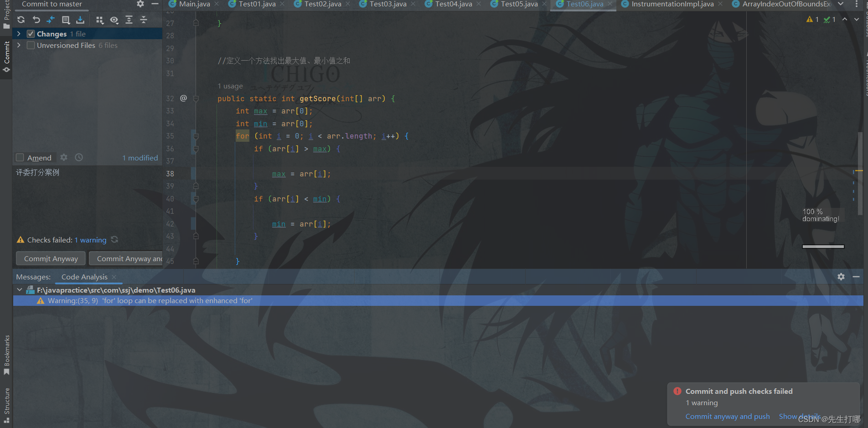The height and width of the screenshot is (428, 868).
Task: Click the getScore method name
Action: point(317,98)
